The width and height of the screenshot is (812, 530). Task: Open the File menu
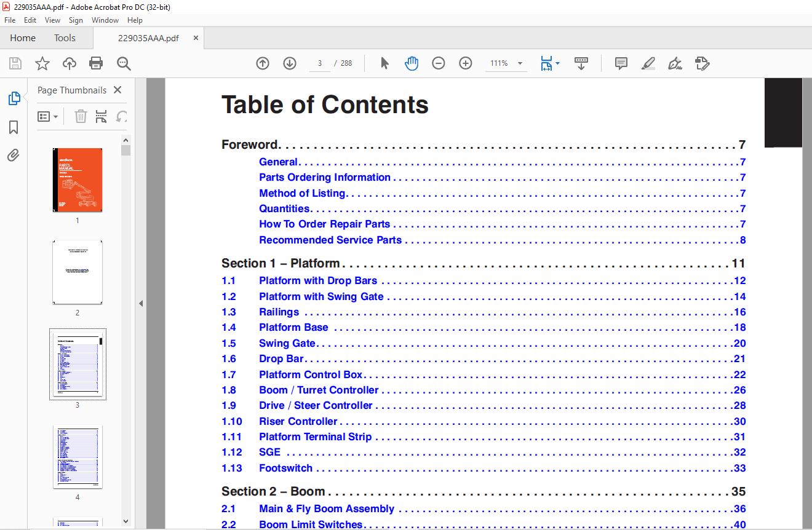point(10,20)
